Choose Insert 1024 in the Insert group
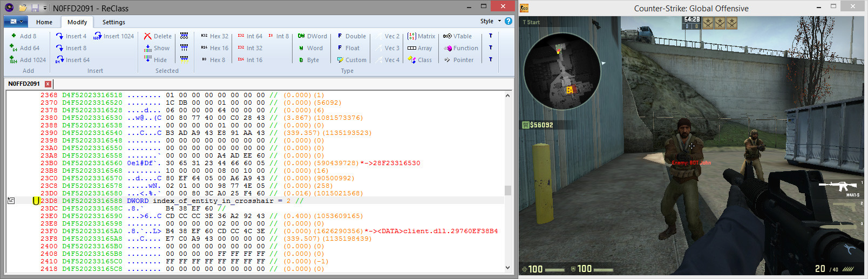This screenshot has width=868, height=279. click(x=114, y=36)
